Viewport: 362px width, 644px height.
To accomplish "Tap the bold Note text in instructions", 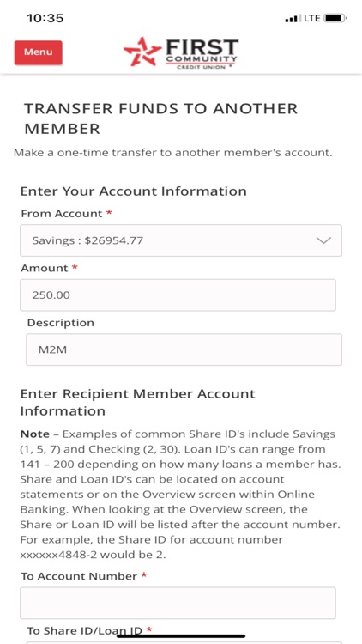I will tap(35, 434).
